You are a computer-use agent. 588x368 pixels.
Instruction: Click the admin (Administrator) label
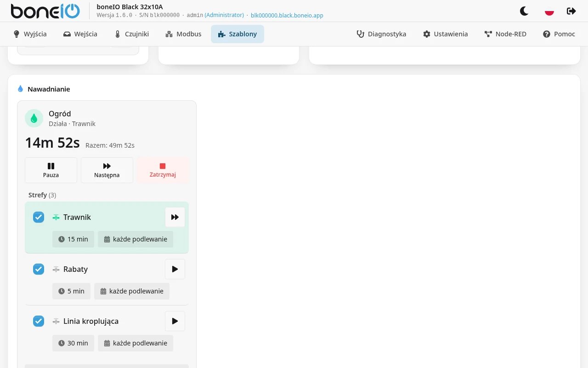point(215,15)
